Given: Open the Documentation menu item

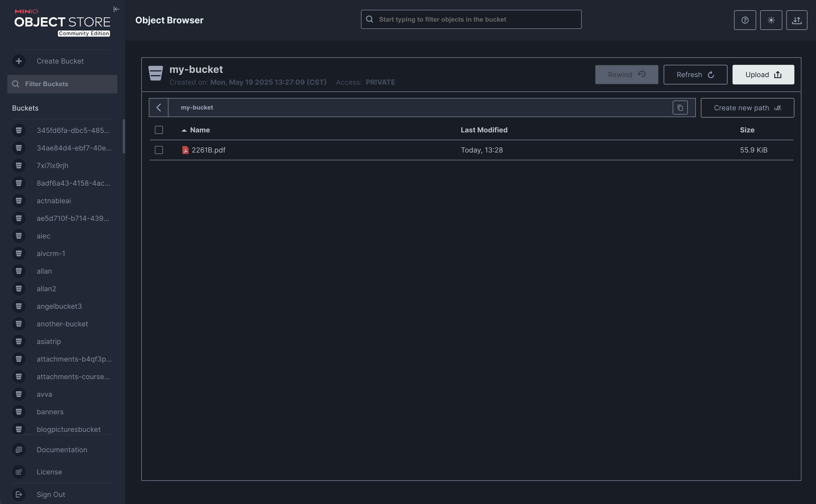Looking at the screenshot, I should tap(62, 450).
